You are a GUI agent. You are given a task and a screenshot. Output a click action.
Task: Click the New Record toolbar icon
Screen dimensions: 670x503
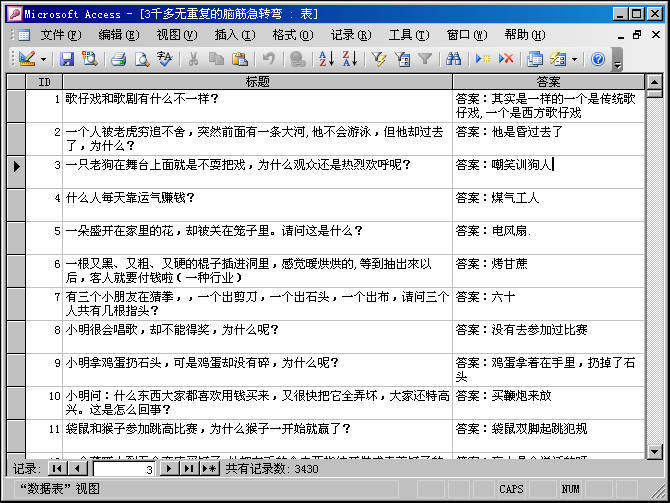coord(483,59)
